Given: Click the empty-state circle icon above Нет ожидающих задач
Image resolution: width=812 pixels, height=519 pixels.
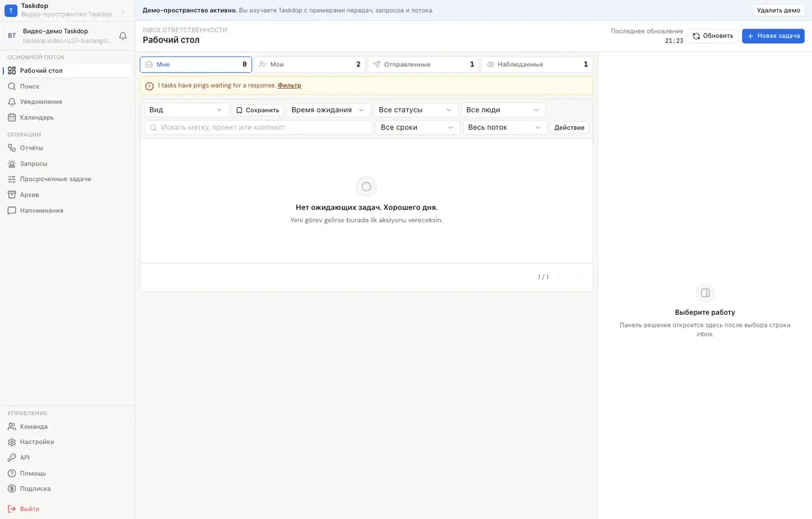Looking at the screenshot, I should [x=367, y=187].
